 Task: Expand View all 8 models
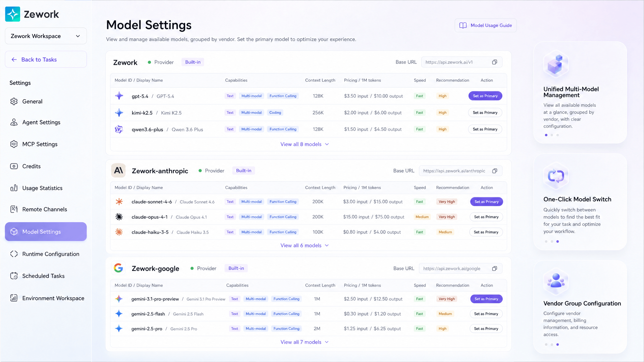[305, 144]
